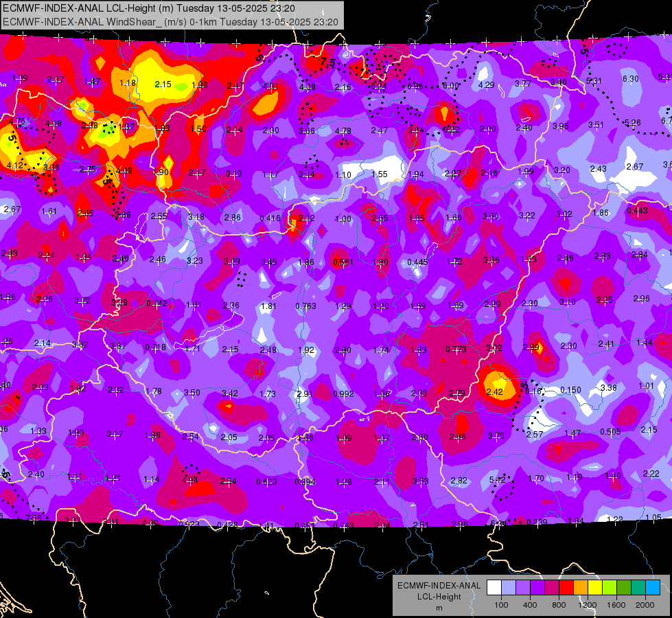Click the wind shear value 3.38
Screen dimensions: 672x618
(609, 388)
